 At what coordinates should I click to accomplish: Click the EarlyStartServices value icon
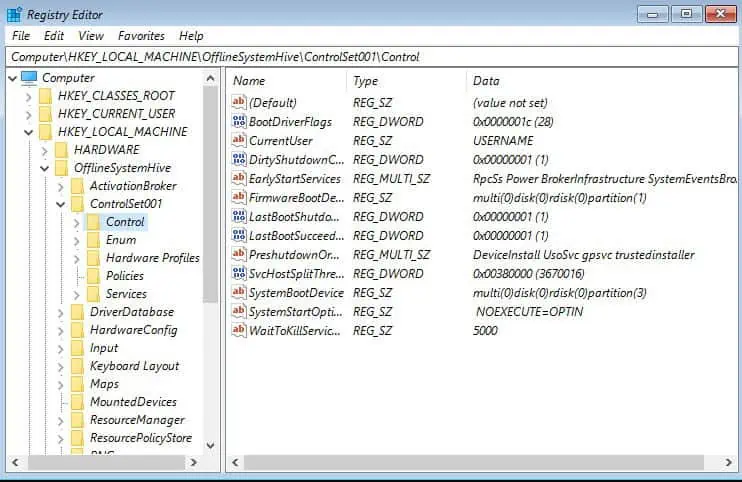tap(239, 178)
